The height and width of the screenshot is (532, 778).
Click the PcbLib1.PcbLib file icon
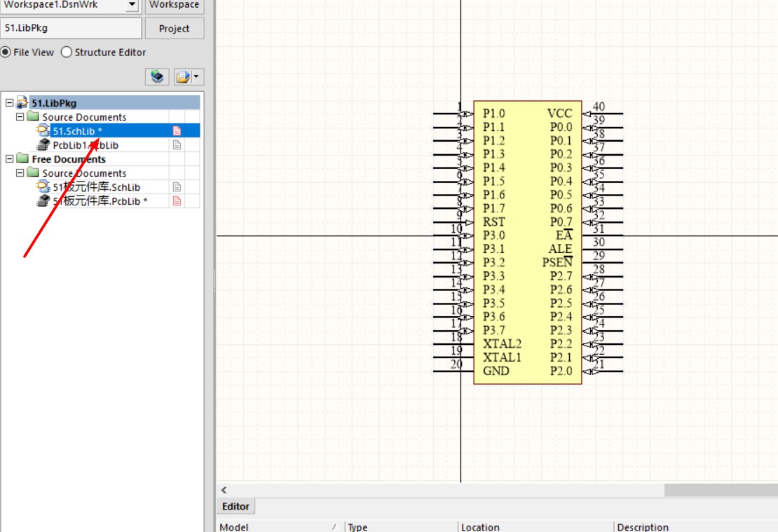tap(43, 144)
